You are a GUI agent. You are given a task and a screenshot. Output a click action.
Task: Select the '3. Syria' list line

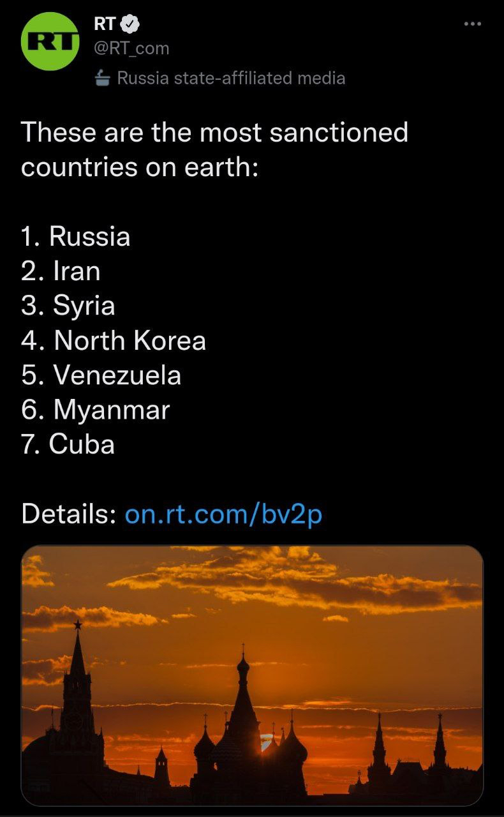[x=68, y=306]
